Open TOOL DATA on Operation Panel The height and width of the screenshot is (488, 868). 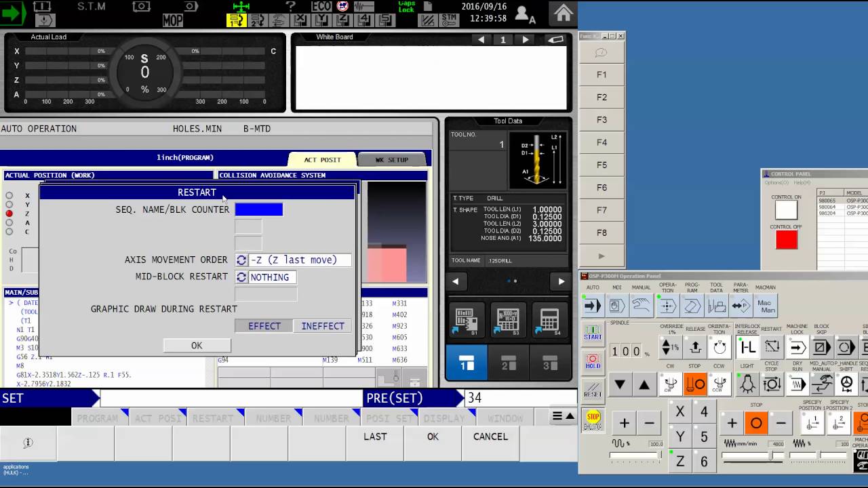tap(716, 306)
